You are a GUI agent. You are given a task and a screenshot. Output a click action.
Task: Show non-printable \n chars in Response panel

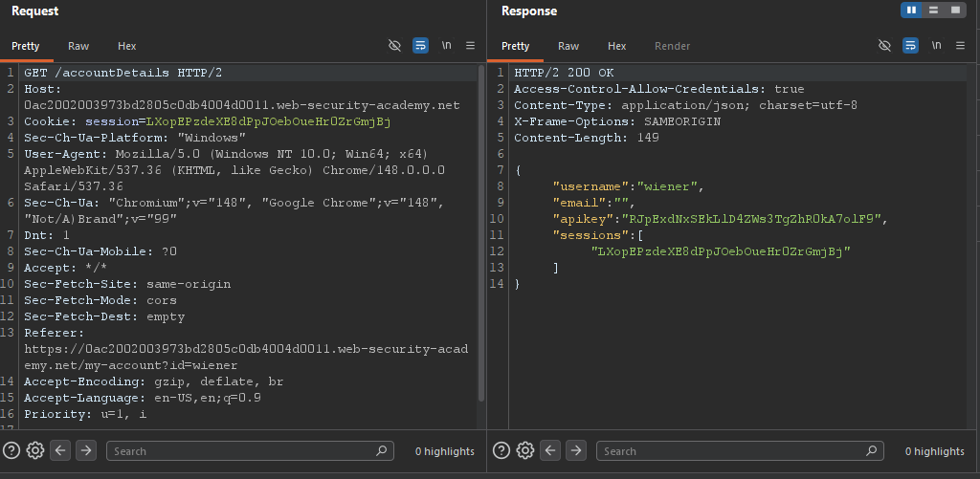[x=936, y=46]
